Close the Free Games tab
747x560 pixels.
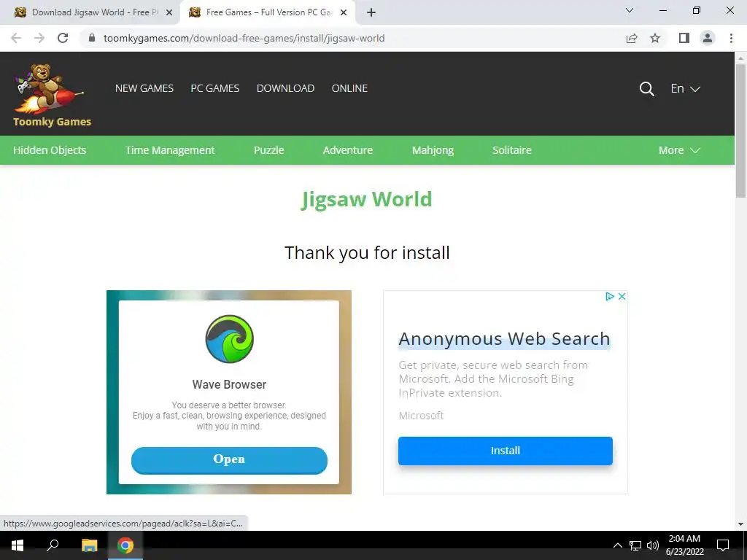coord(344,12)
